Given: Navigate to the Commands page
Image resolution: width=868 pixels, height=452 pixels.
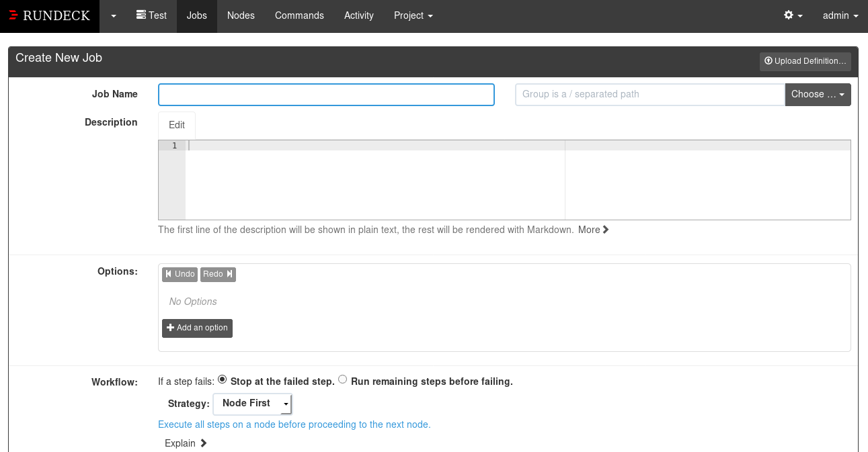Looking at the screenshot, I should [x=299, y=15].
